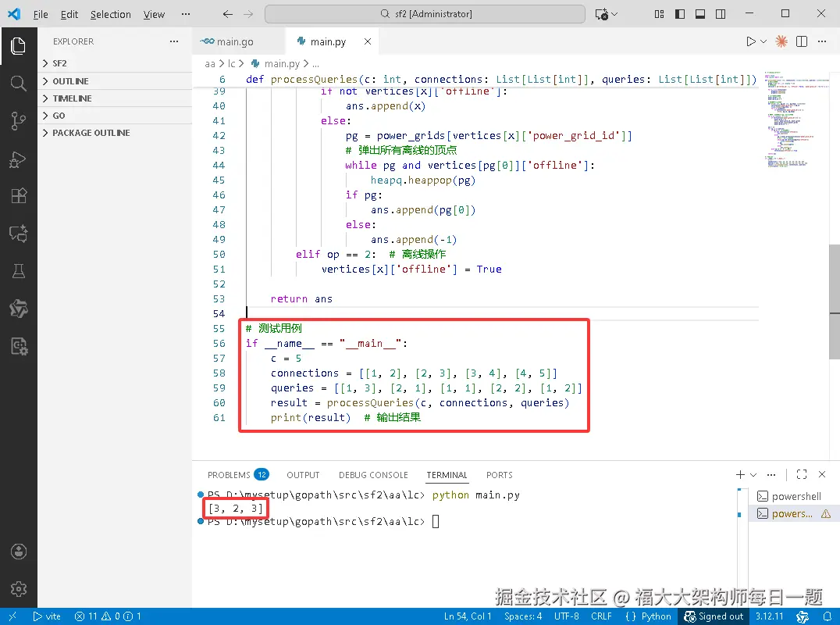Switch to the PORTS panel tab

500,475
